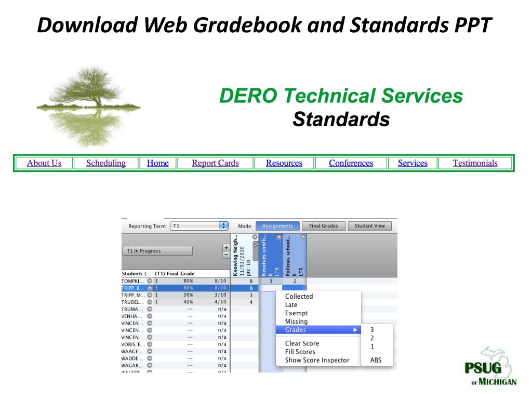Select ABS in Grades submenu
The width and height of the screenshot is (532, 399).
click(x=377, y=360)
